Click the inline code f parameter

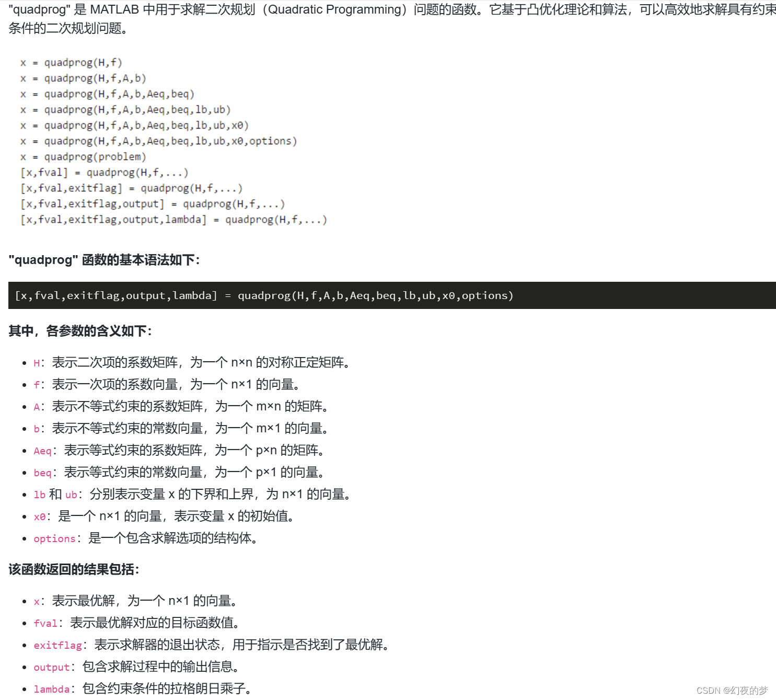point(36,384)
